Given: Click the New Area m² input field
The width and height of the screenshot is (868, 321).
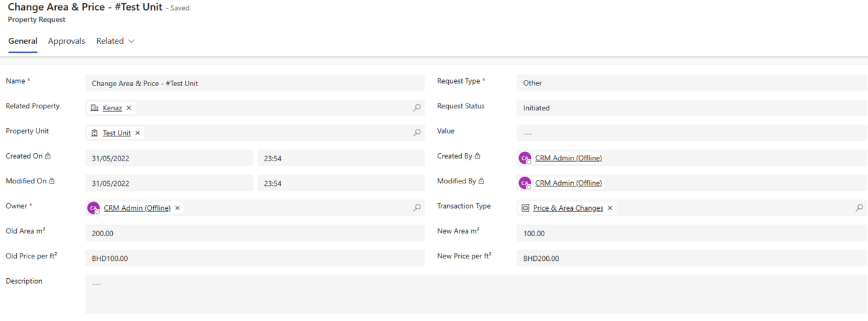Looking at the screenshot, I should click(691, 233).
